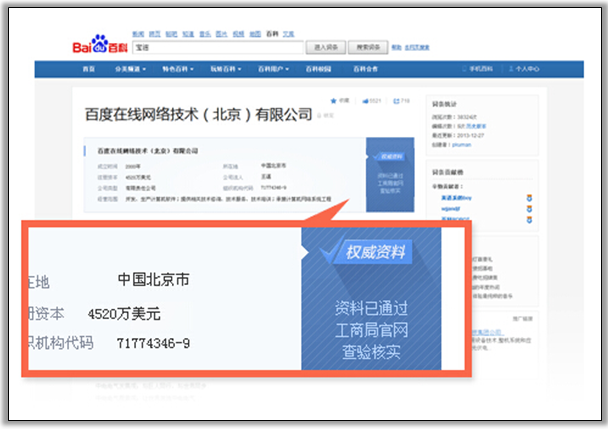
Task: Click the star favorite icon above title
Action: 333,101
